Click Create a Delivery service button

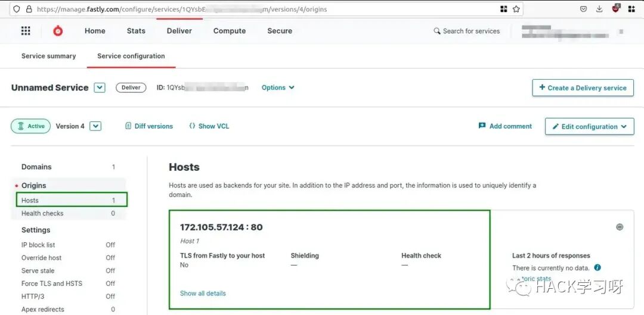[583, 88]
